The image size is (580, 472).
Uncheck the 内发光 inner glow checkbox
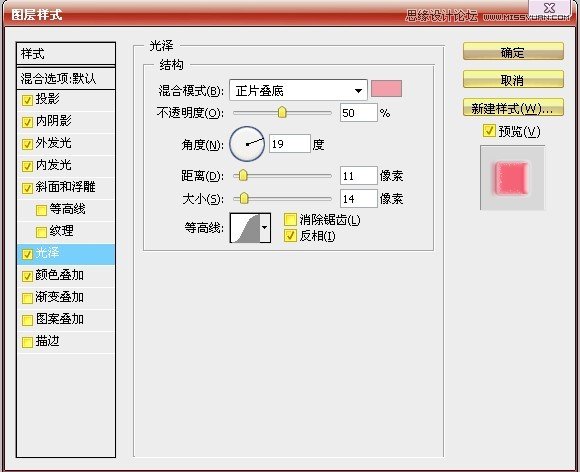(x=27, y=166)
